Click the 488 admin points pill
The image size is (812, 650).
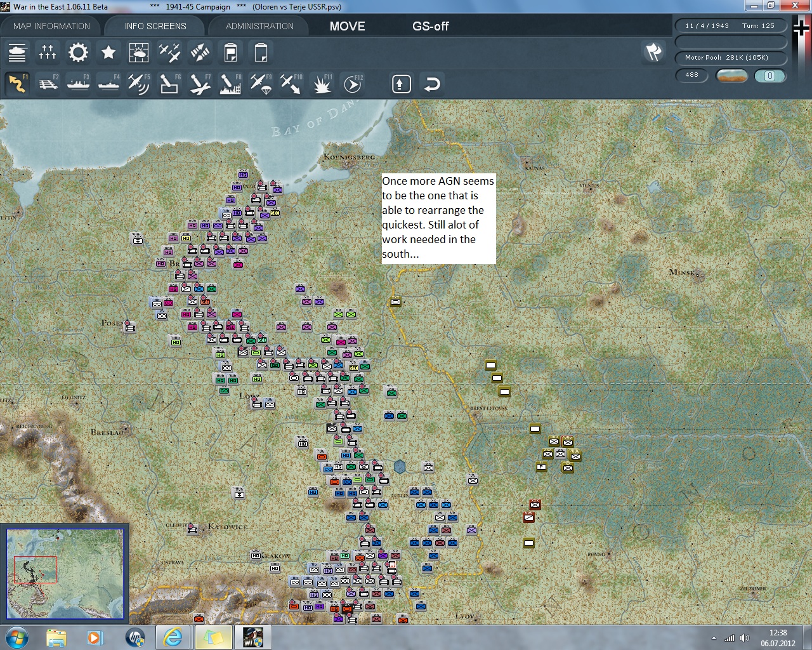692,75
